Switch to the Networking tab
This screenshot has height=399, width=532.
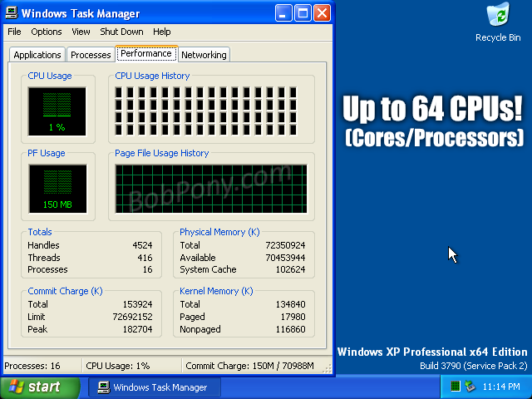click(204, 55)
